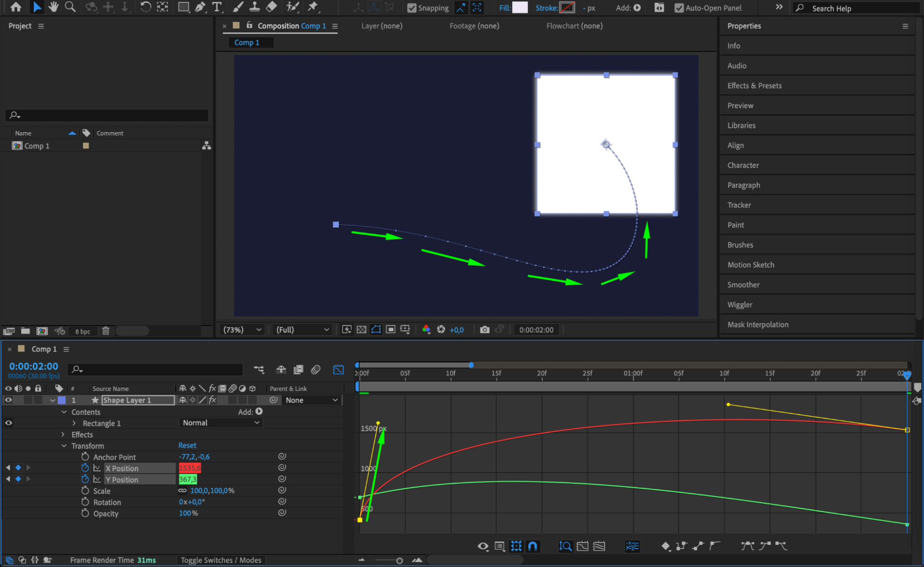Open the magnification (73%) dropdown

pyautogui.click(x=242, y=330)
